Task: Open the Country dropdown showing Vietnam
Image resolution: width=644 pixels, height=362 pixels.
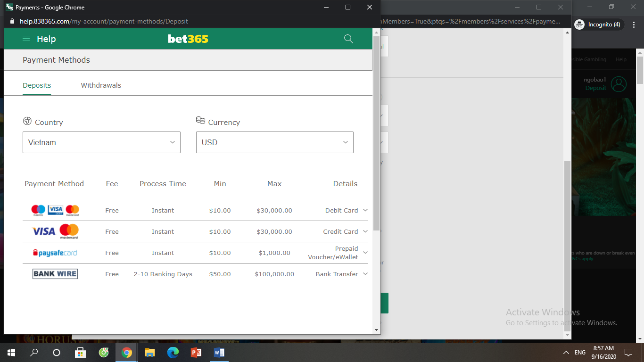Action: pyautogui.click(x=101, y=142)
